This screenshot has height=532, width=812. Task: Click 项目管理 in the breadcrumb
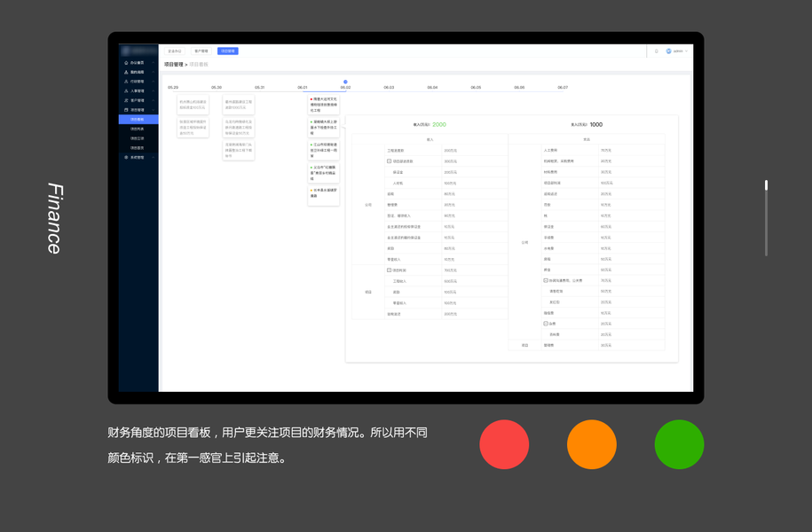pos(173,65)
